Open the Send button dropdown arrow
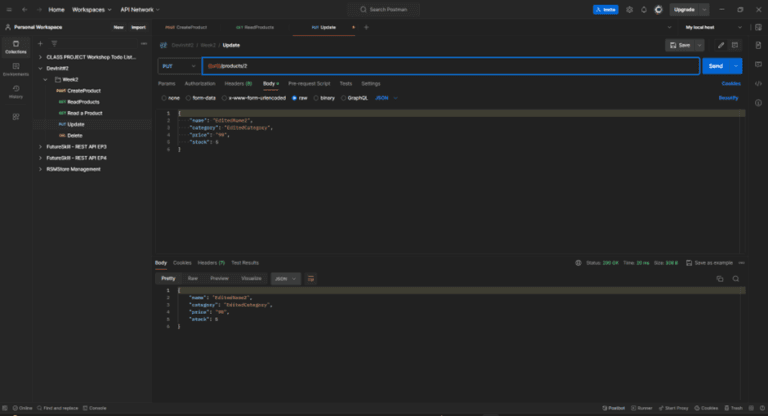Viewport: 768px width, 416px height. coord(736,66)
